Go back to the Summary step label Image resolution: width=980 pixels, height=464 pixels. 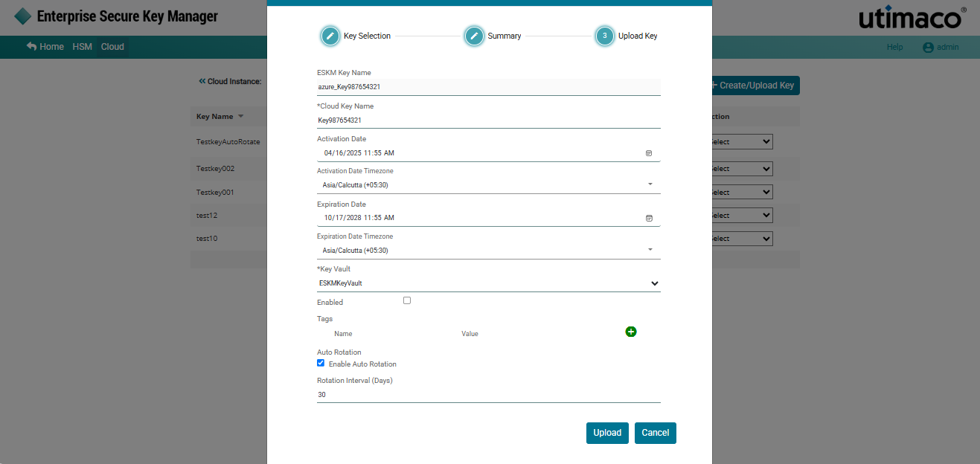[505, 36]
